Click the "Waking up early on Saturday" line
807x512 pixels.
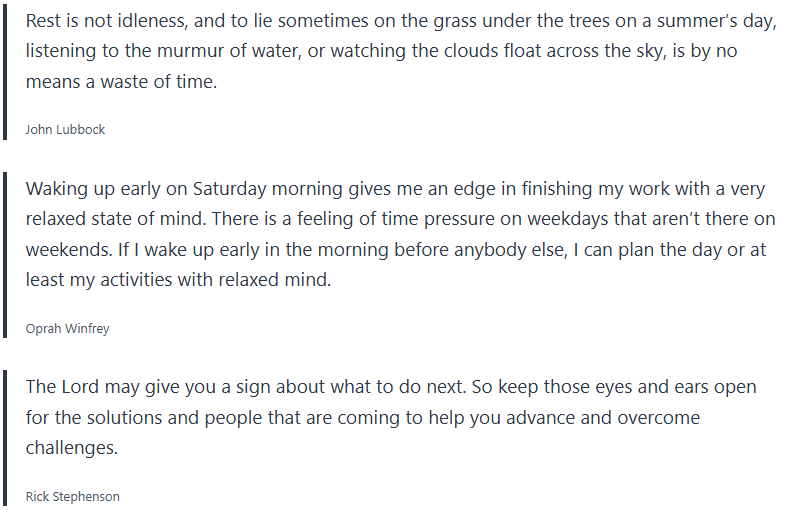click(x=160, y=189)
